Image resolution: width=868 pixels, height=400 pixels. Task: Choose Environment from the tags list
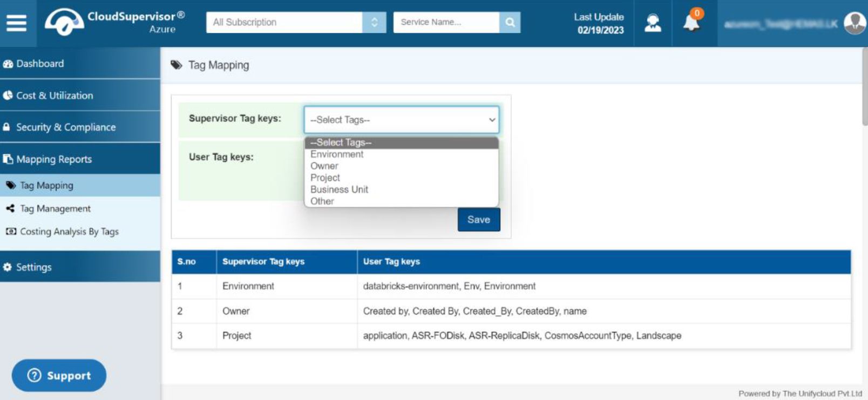401,154
